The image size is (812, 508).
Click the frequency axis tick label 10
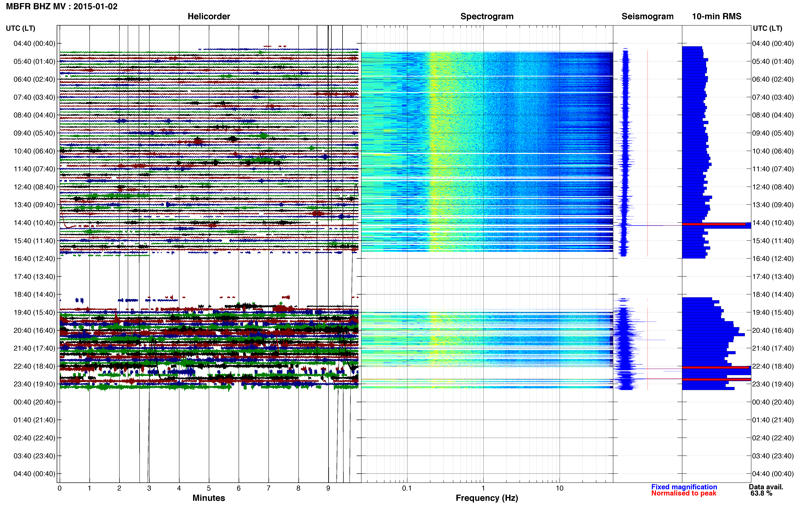click(x=559, y=488)
